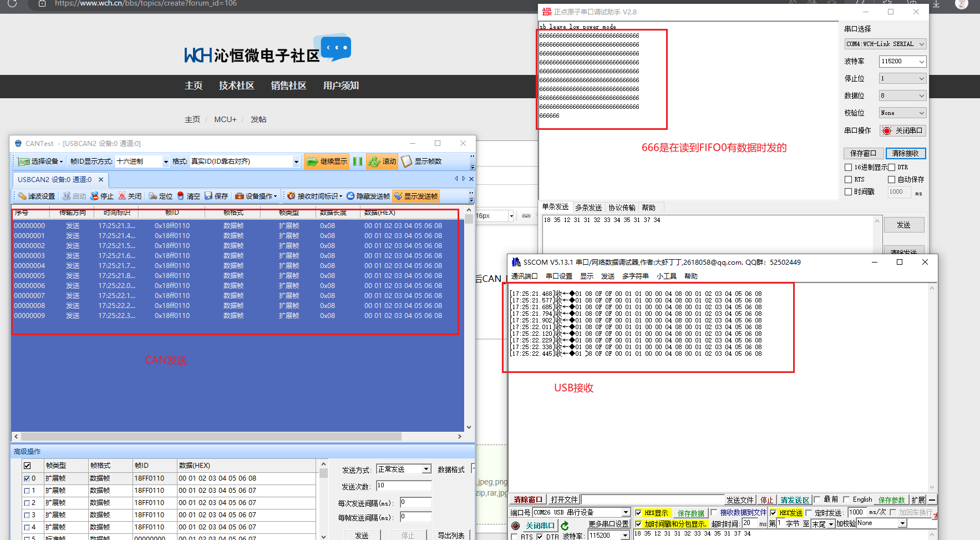The width and height of the screenshot is (980, 540).
Task: Enable English checkbox in SSCOM
Action: (846, 499)
